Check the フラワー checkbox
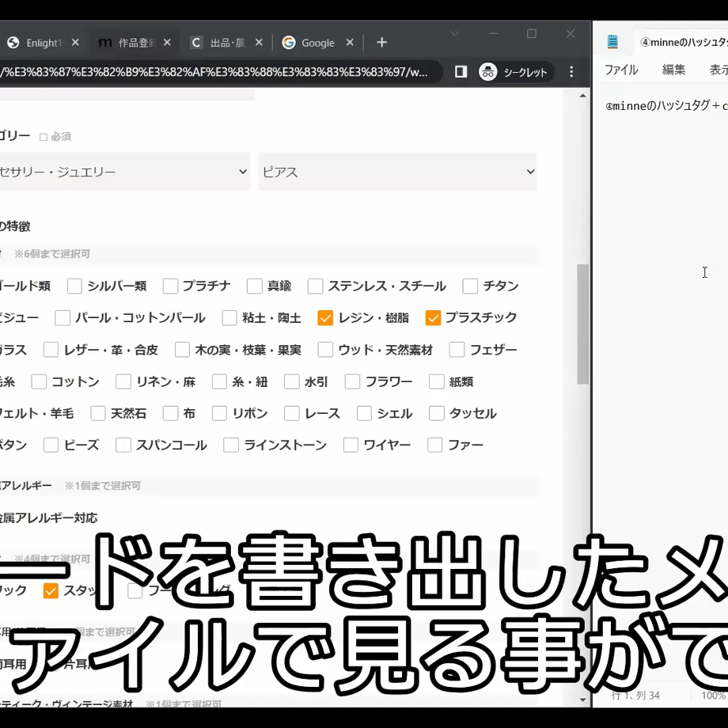The image size is (728, 728). click(x=352, y=381)
